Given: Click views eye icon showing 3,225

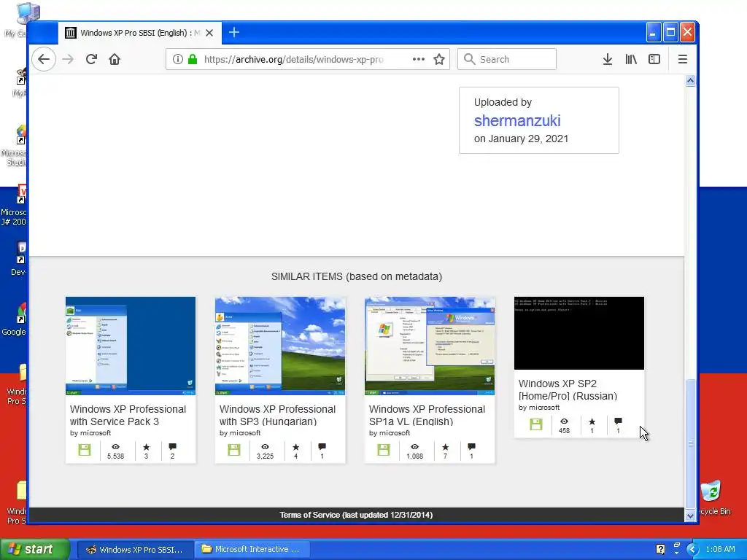Looking at the screenshot, I should coord(265,447).
